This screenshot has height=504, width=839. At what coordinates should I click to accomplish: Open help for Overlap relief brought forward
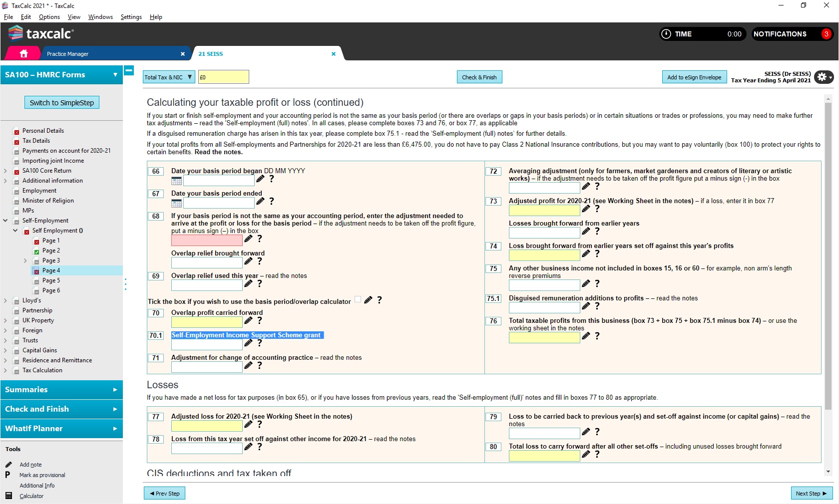(260, 261)
